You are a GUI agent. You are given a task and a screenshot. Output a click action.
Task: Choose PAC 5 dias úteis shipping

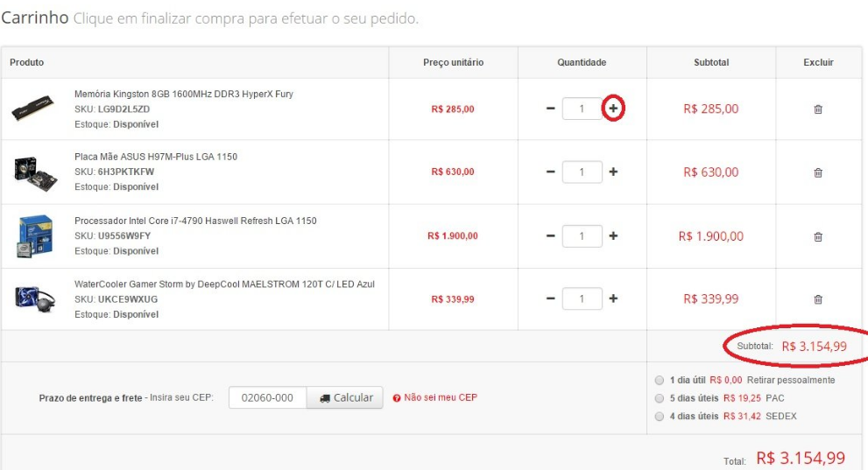(x=659, y=398)
